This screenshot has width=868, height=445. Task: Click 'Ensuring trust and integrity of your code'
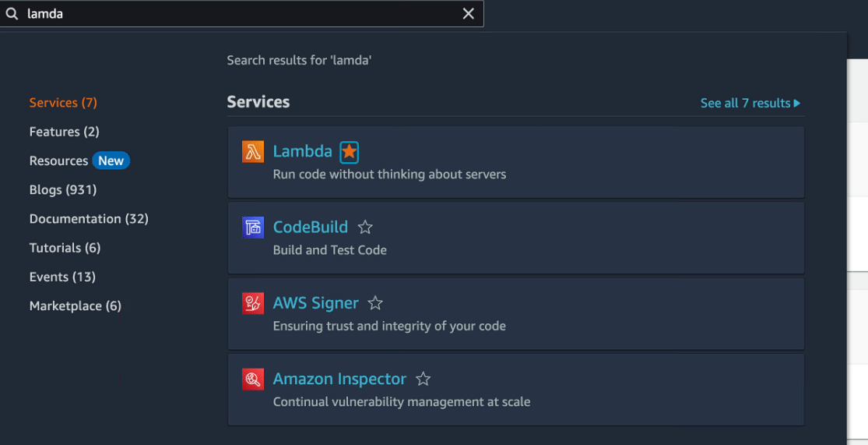click(x=389, y=327)
